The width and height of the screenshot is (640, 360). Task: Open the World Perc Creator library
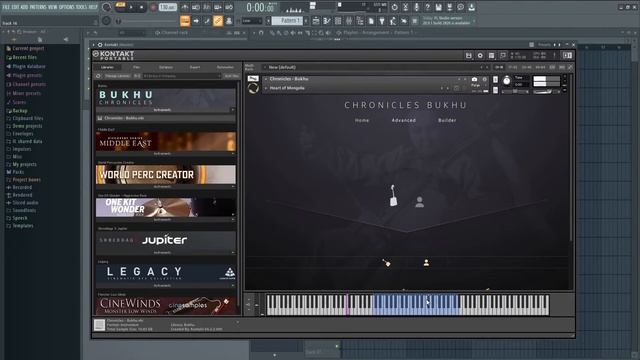[x=166, y=174]
